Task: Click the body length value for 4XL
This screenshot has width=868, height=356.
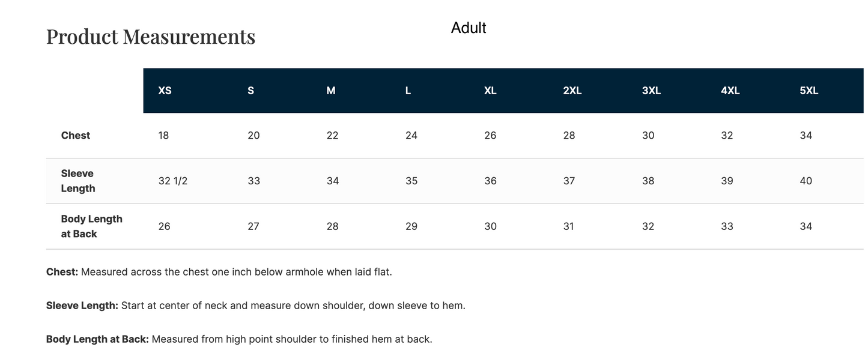Action: point(727,226)
